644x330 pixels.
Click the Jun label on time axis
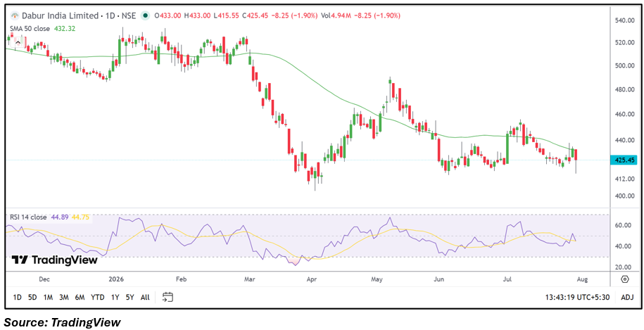tap(439, 279)
